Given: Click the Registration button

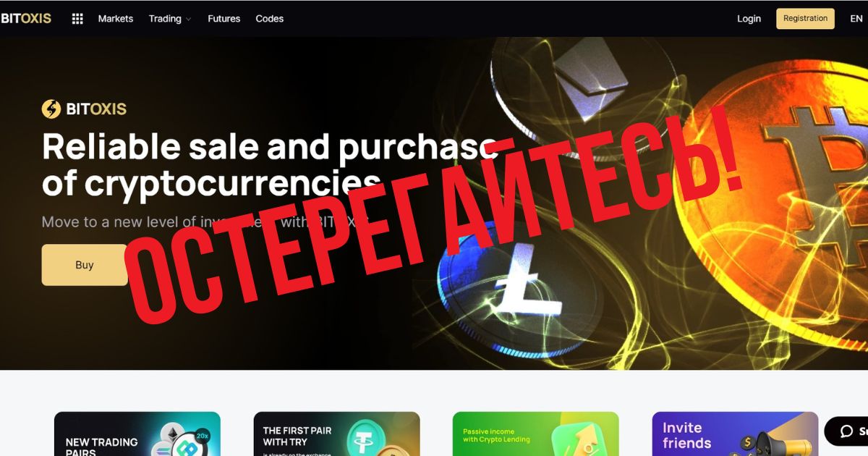Looking at the screenshot, I should 805,19.
